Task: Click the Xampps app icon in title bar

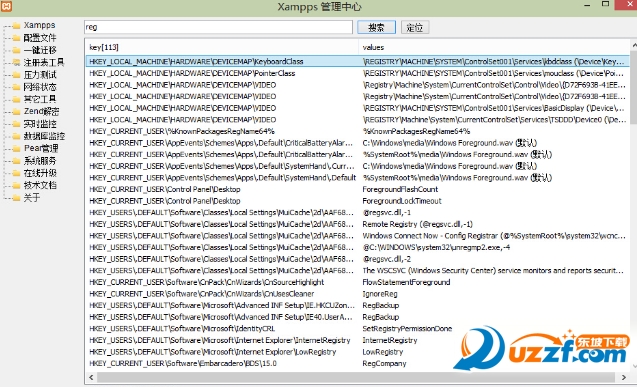Action: [6, 6]
